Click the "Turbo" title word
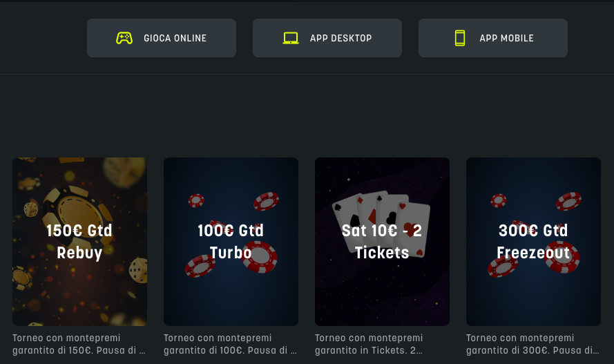The image size is (614, 364). (231, 253)
